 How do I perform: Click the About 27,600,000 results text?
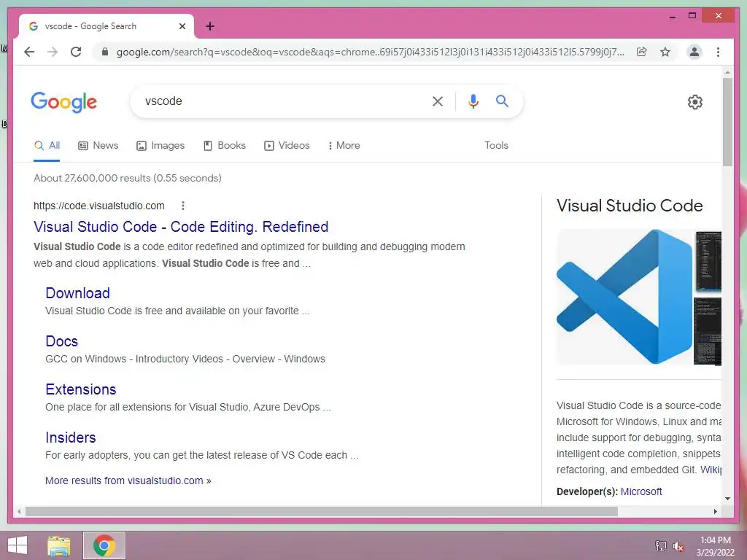(x=127, y=178)
